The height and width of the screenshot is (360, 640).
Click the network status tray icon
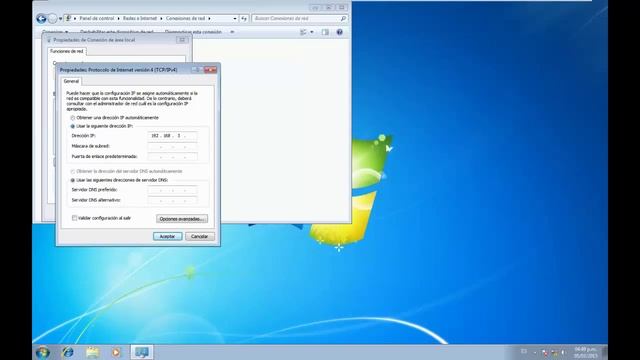554,352
